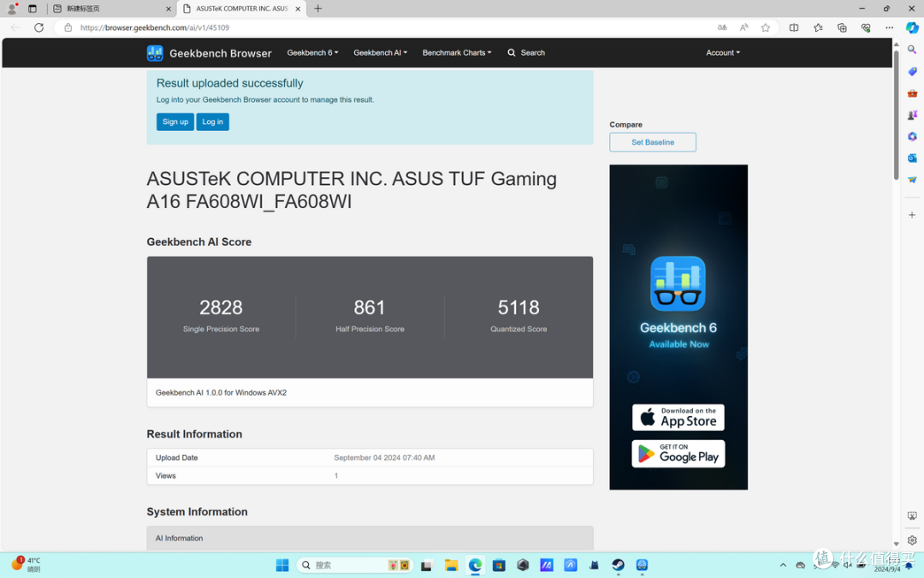The width and height of the screenshot is (924, 578).
Task: Close the 新建标签页 tab
Action: (x=169, y=9)
